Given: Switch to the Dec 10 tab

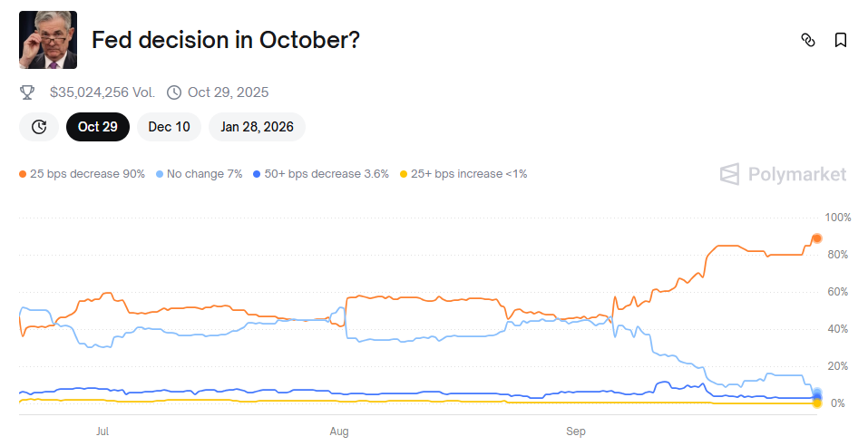Looking at the screenshot, I should 169,127.
